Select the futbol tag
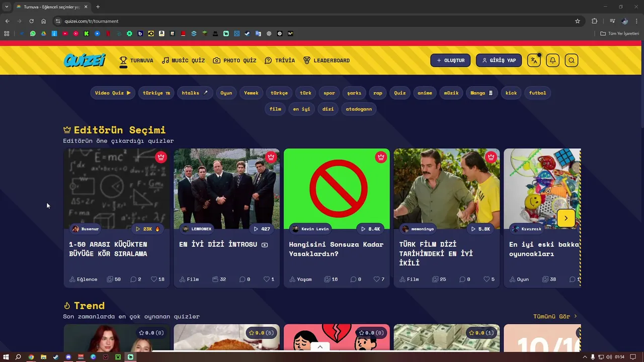644x362 pixels. click(x=537, y=93)
